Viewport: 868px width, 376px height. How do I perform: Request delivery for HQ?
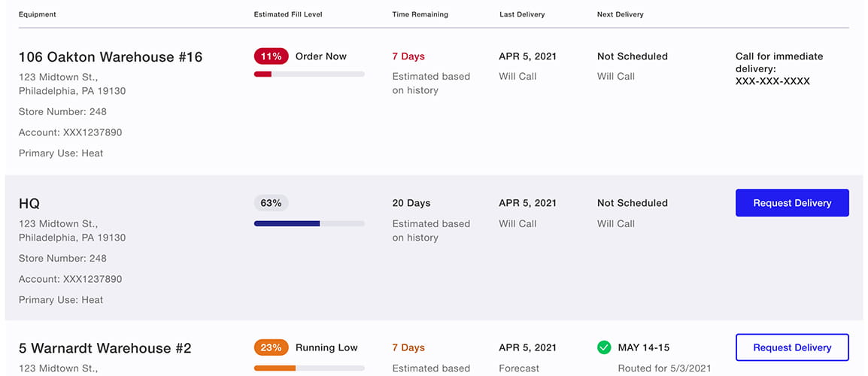coord(792,203)
